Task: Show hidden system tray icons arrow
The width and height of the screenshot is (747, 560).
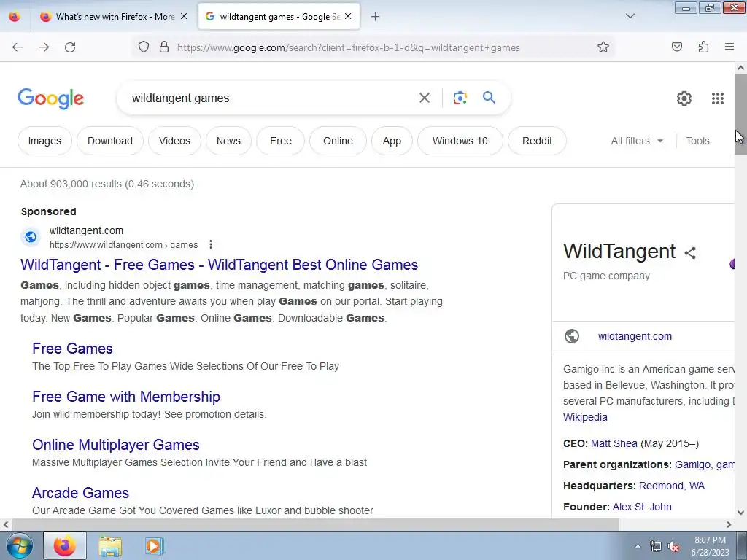Action: pos(638,547)
